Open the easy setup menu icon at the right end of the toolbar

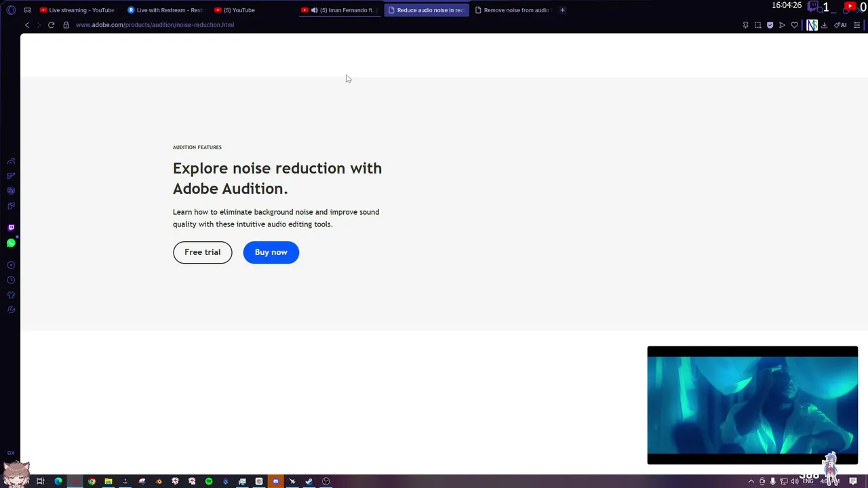[856, 25]
